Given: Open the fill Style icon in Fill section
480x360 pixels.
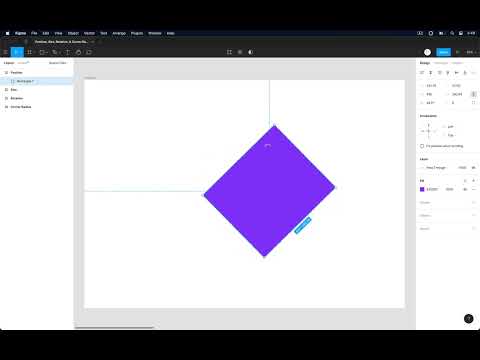Looking at the screenshot, I should [x=465, y=181].
